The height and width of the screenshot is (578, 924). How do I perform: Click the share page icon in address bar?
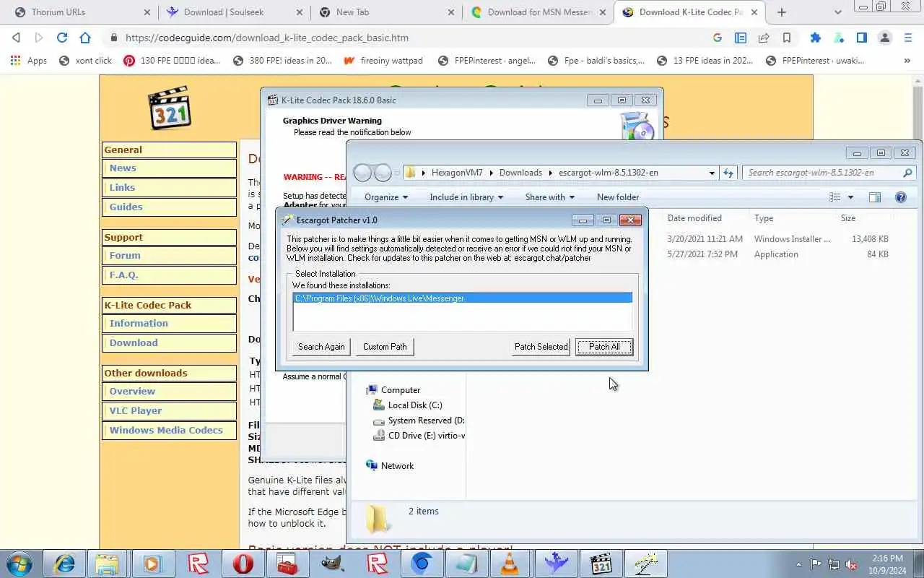coord(764,38)
